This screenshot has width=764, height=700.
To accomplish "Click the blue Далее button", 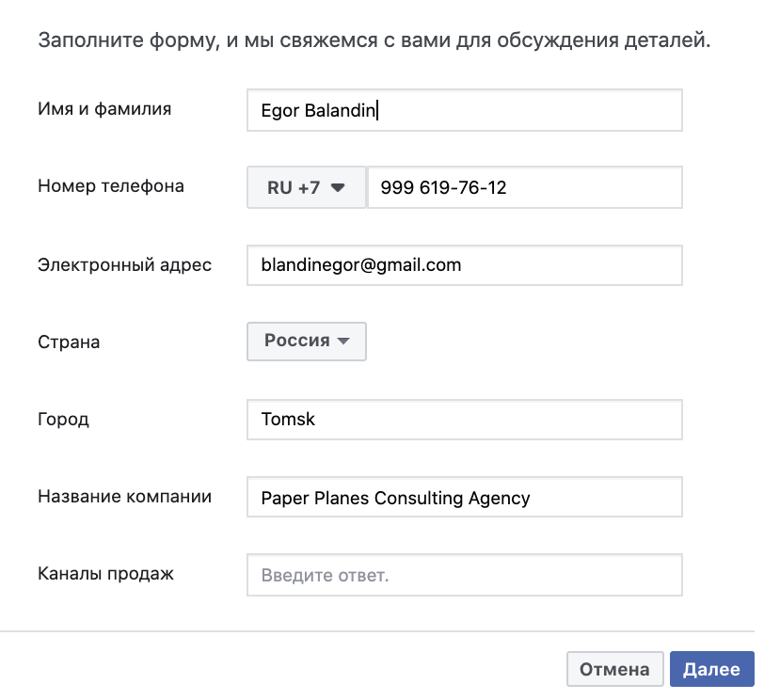I will [x=711, y=670].
